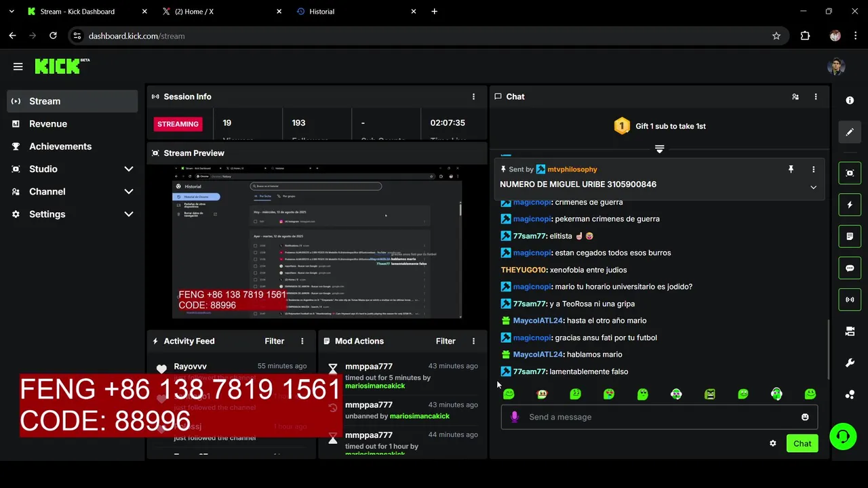
Task: Collapse the gift sub leaderboard handle
Action: coord(659,148)
